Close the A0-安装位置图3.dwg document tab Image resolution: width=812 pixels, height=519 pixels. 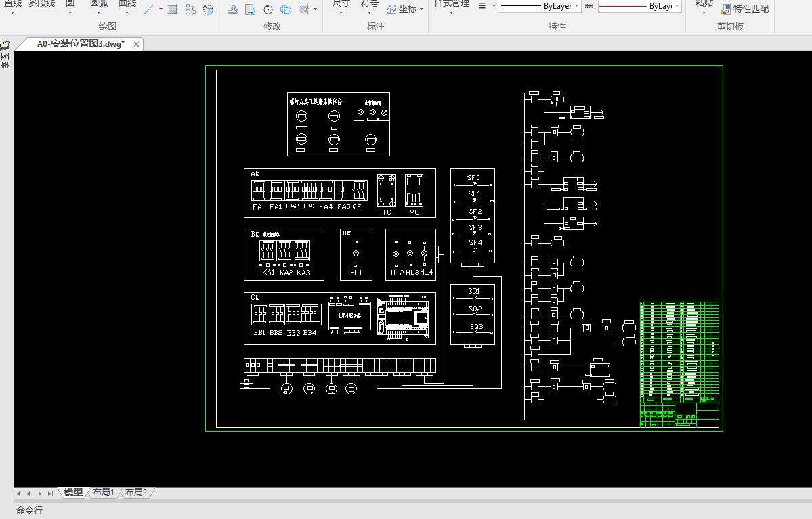coord(136,44)
